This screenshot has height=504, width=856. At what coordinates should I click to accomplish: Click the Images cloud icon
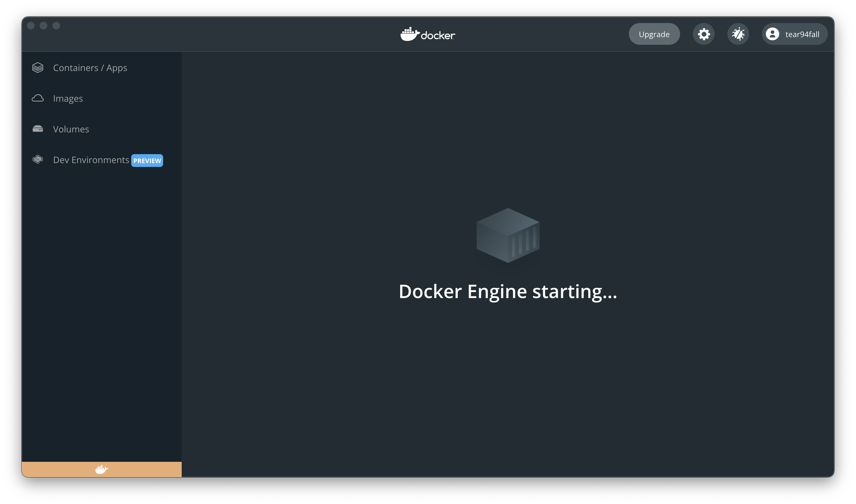point(38,98)
